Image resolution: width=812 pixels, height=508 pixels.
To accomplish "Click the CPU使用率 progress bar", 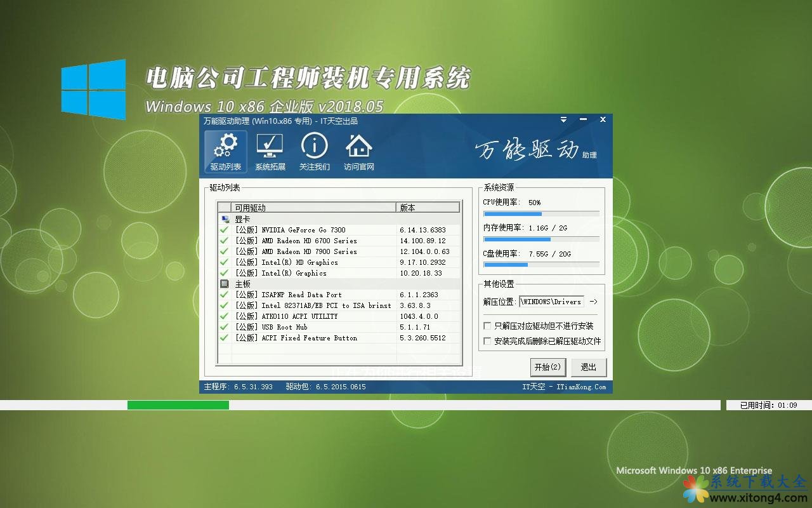I will 541,214.
